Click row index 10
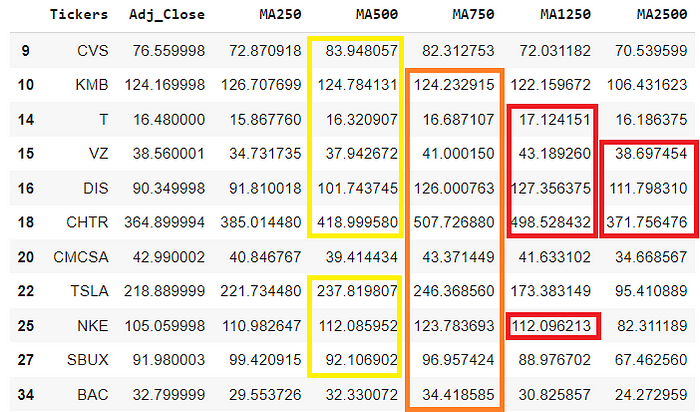Image resolution: width=700 pixels, height=412 pixels. pyautogui.click(x=25, y=84)
